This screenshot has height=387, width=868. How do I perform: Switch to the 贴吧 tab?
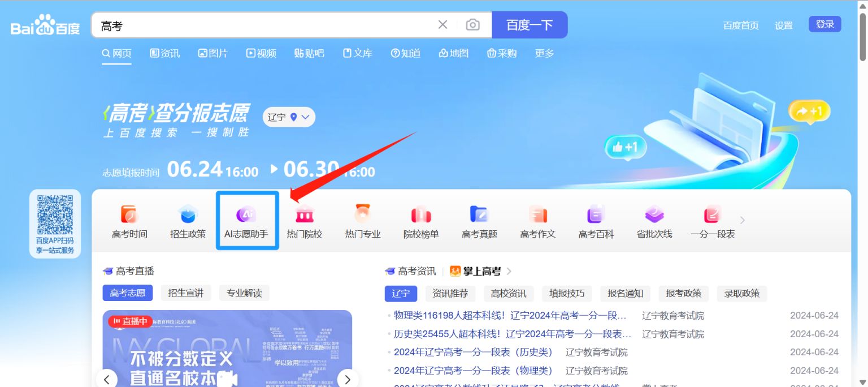click(x=309, y=53)
